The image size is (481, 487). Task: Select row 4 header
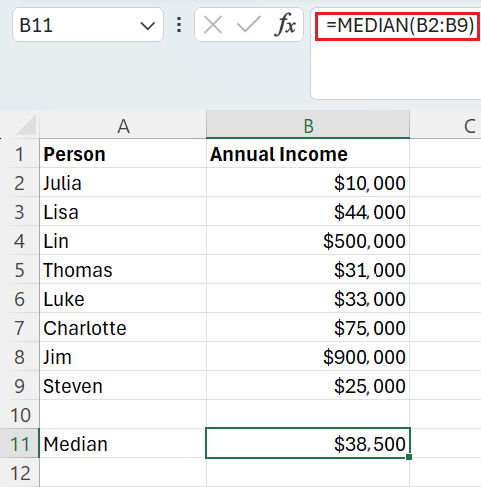coord(19,241)
